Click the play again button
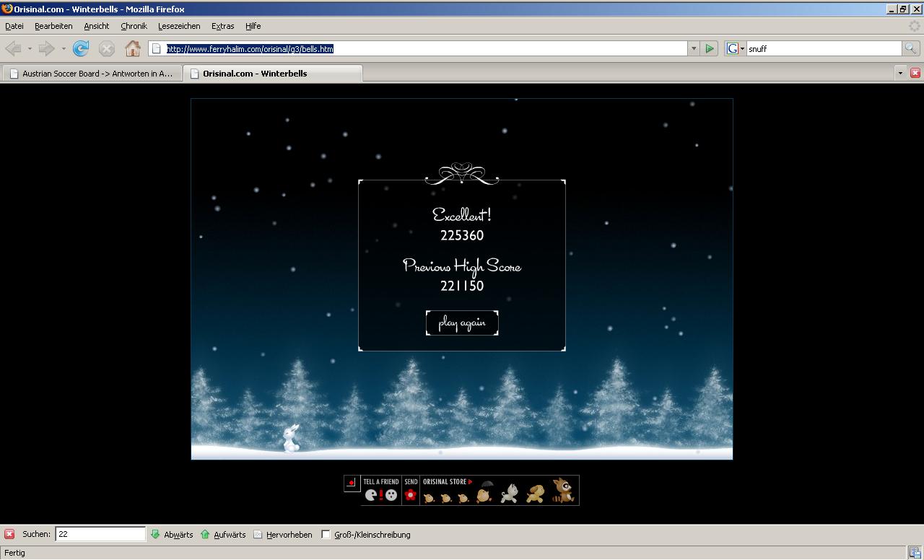 [x=462, y=323]
